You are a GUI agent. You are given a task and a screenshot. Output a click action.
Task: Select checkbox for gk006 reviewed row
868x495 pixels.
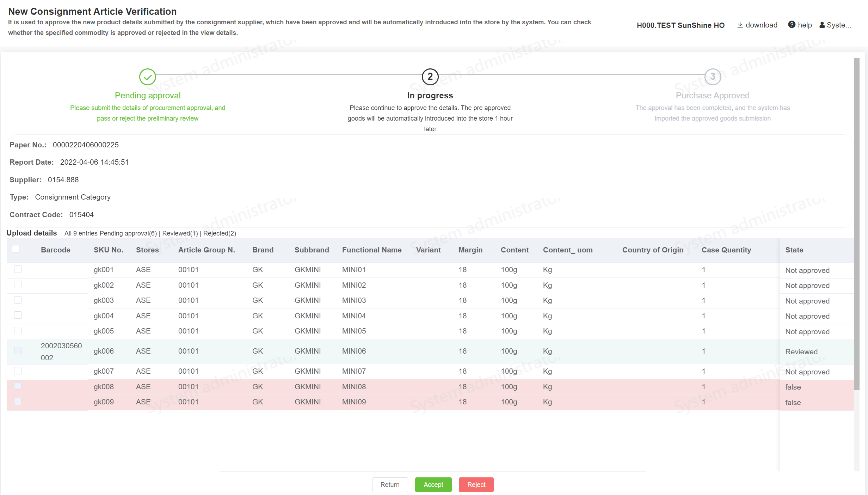click(18, 351)
